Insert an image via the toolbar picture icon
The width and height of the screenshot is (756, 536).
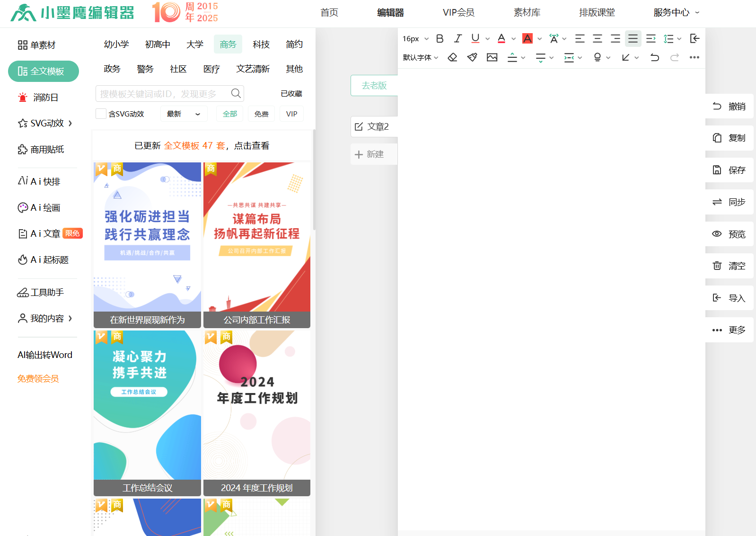click(492, 57)
